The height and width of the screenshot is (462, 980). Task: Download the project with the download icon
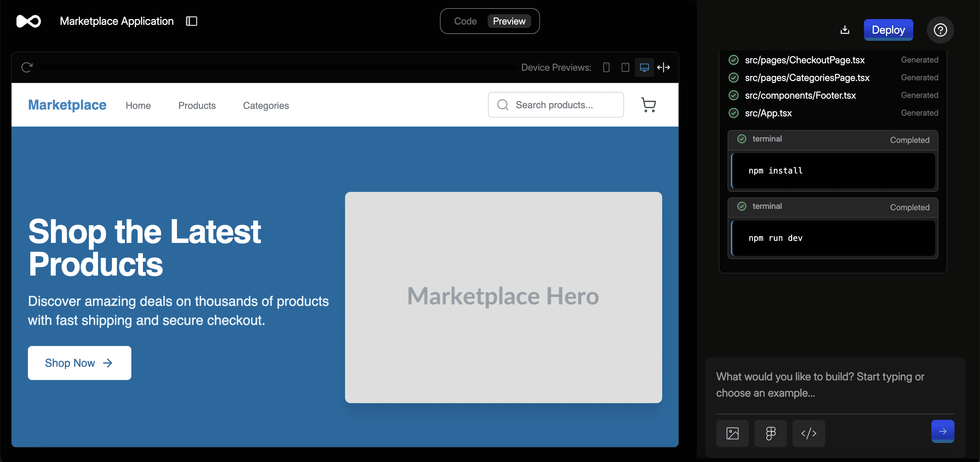[845, 30]
